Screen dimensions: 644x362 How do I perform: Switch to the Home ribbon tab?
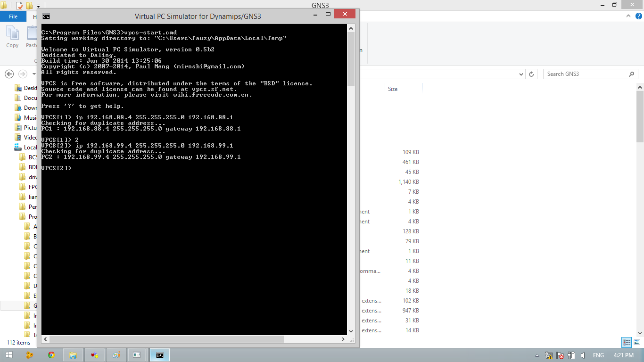35,16
